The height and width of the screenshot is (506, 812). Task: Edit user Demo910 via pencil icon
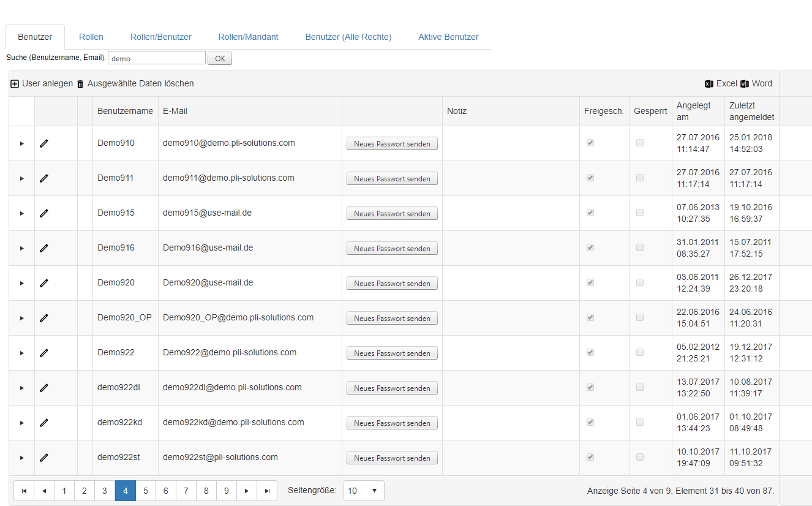(x=43, y=143)
